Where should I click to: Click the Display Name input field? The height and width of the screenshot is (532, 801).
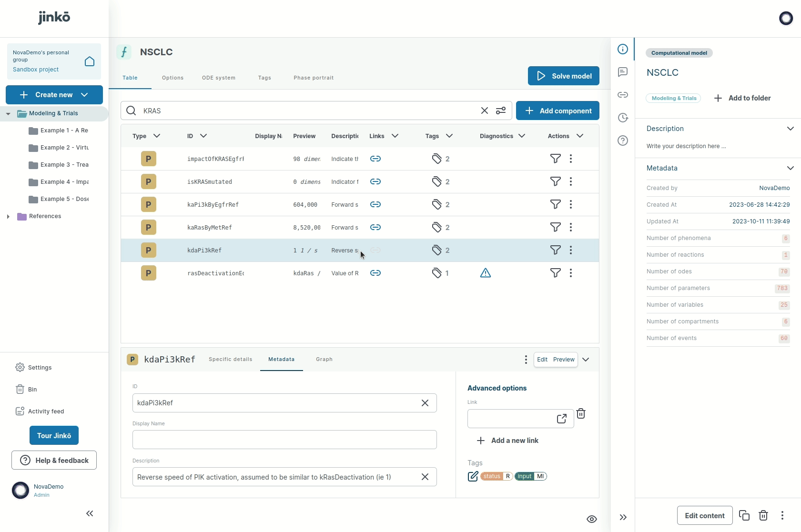click(284, 440)
